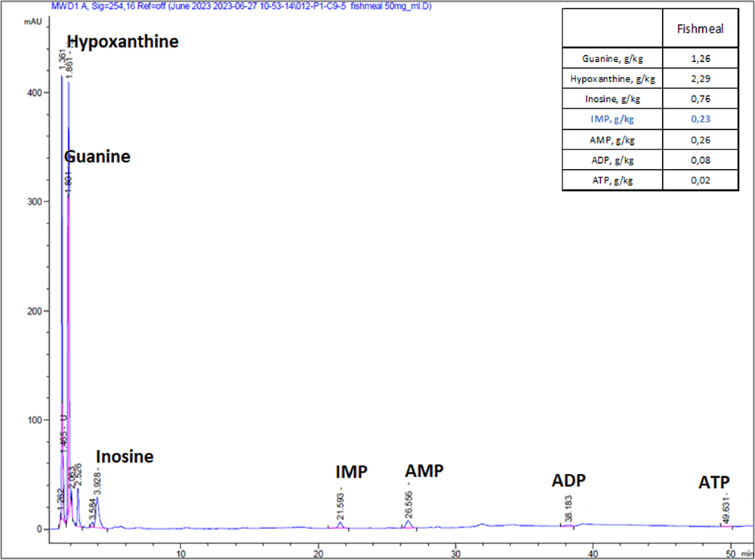Image resolution: width=755 pixels, height=560 pixels.
Task: Select the Guanine peak label
Action: (97, 157)
